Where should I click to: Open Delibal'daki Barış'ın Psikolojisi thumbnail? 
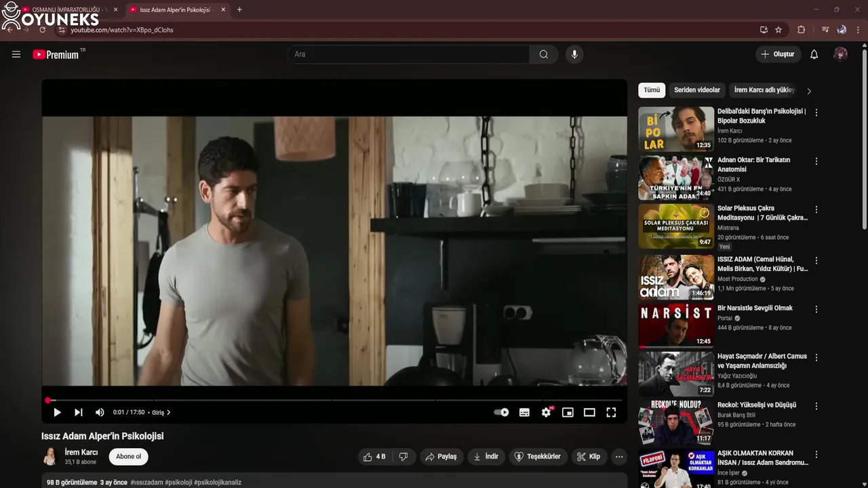pyautogui.click(x=676, y=129)
